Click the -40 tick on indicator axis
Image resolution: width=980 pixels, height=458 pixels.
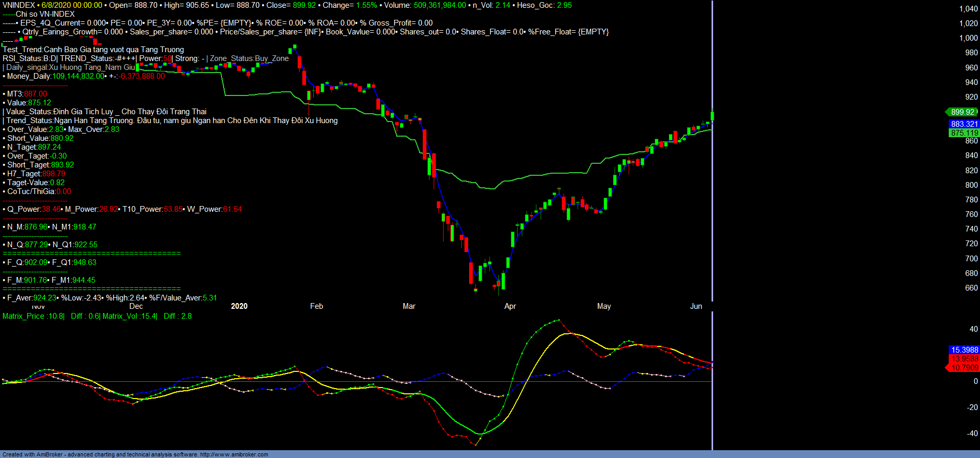(x=972, y=433)
